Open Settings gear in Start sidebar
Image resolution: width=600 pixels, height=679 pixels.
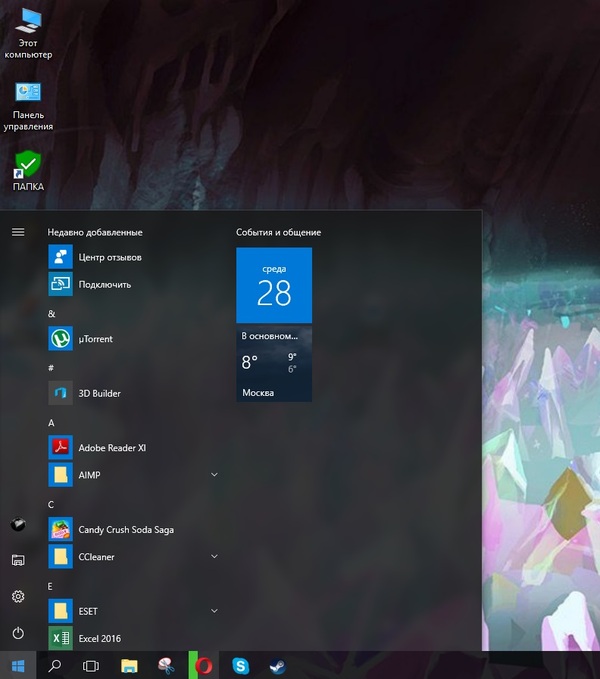(x=17, y=597)
